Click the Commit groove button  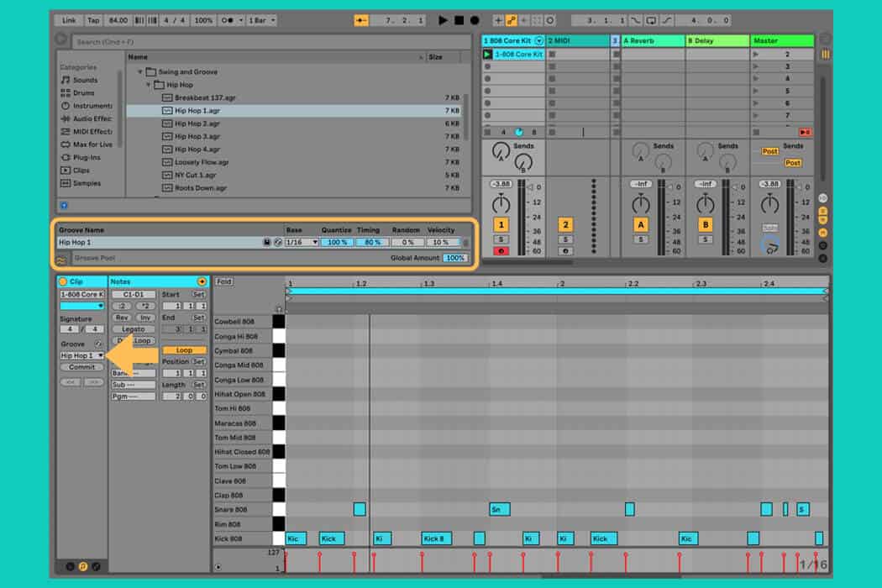click(81, 367)
